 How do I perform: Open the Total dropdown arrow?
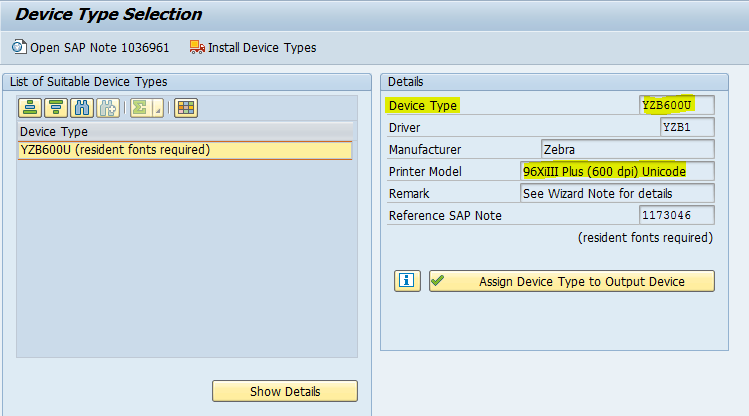(158, 108)
